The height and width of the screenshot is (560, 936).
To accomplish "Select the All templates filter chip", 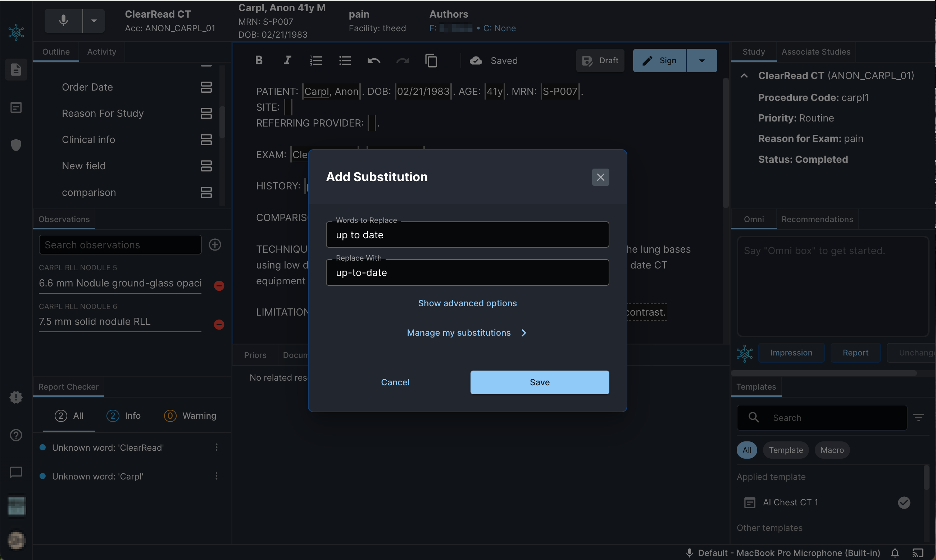I will click(x=746, y=450).
